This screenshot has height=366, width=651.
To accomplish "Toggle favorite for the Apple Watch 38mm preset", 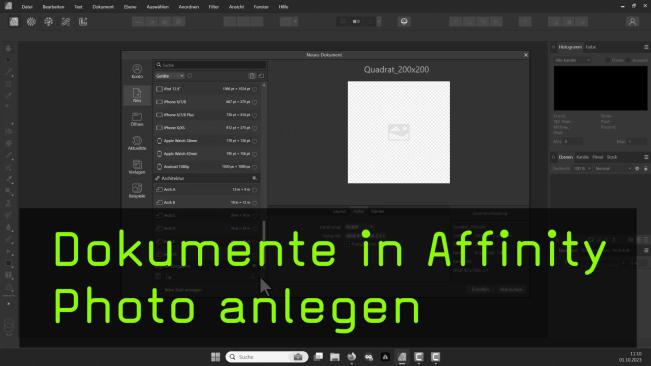I will click(x=255, y=141).
